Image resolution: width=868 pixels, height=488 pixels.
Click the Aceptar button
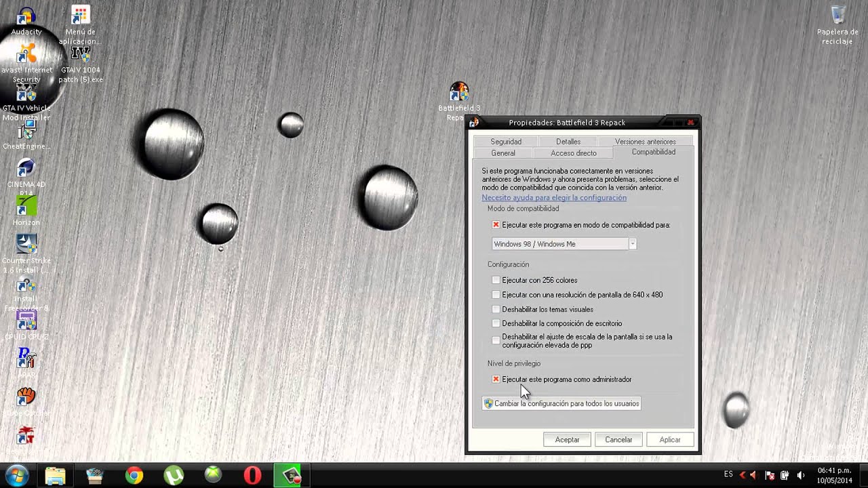pyautogui.click(x=568, y=440)
